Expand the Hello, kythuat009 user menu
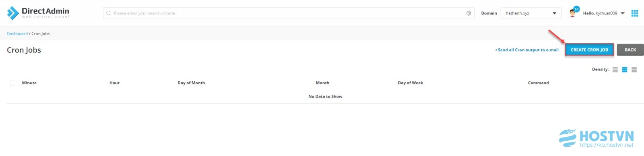Image resolution: width=644 pixels, height=156 pixels. [604, 13]
